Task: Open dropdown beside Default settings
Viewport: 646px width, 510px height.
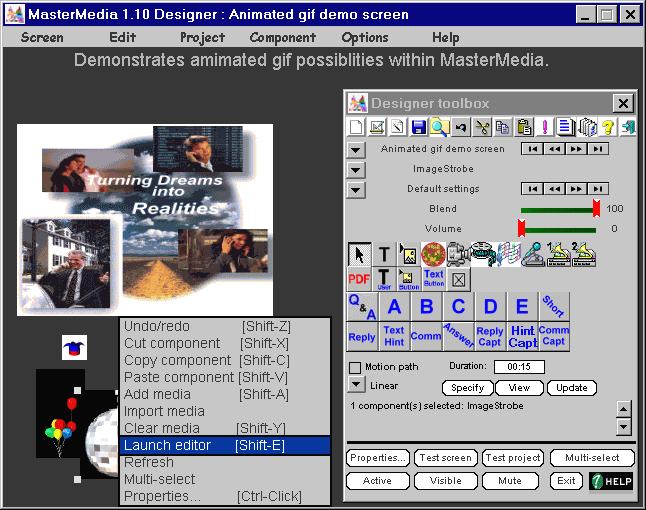Action: 356,190
